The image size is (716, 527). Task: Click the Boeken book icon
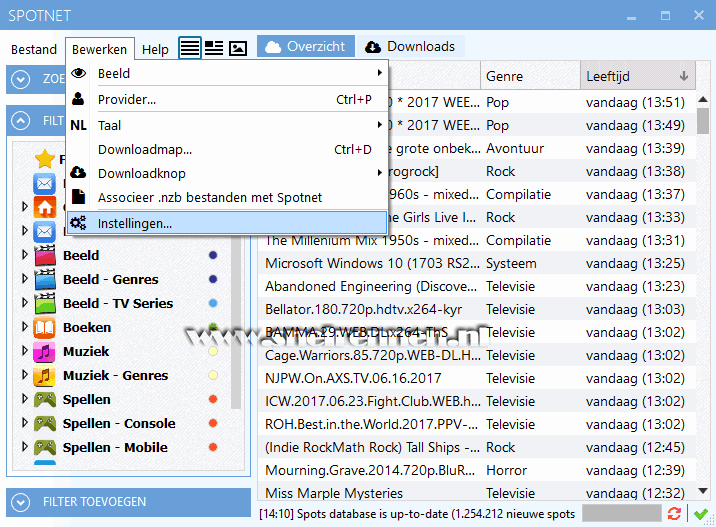[45, 327]
